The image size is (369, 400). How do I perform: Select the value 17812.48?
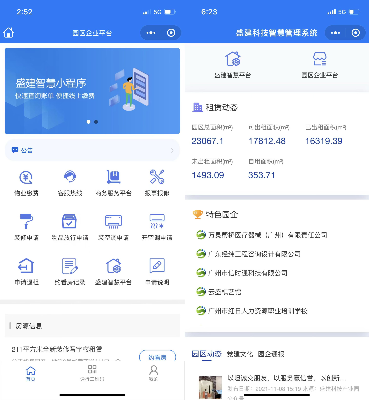coord(267,141)
